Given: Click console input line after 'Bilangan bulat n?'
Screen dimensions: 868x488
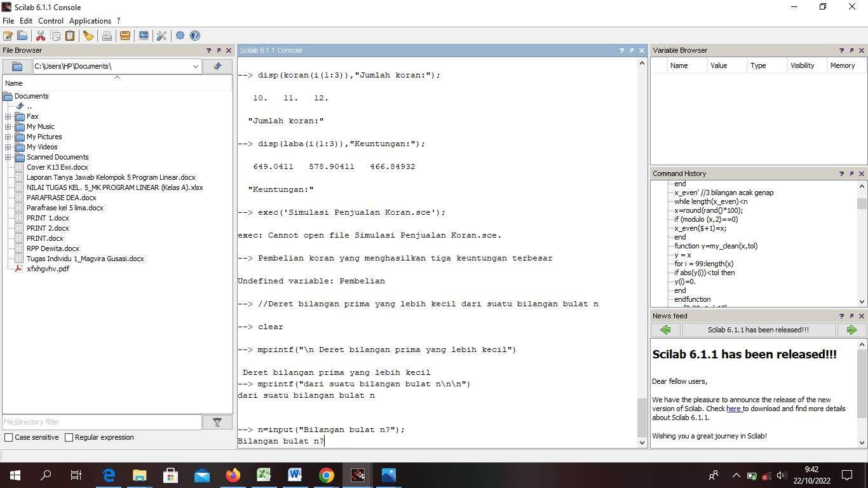Looking at the screenshot, I should pos(326,441).
